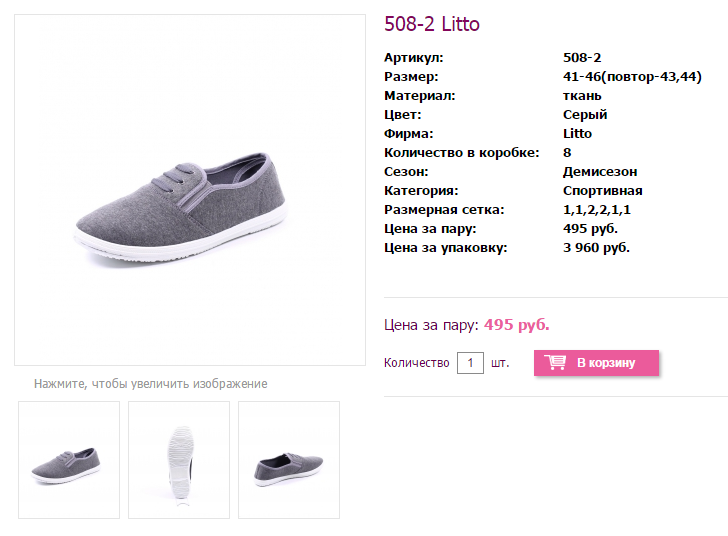Click the "Артикул" label
The width and height of the screenshot is (728, 536).
[413, 58]
